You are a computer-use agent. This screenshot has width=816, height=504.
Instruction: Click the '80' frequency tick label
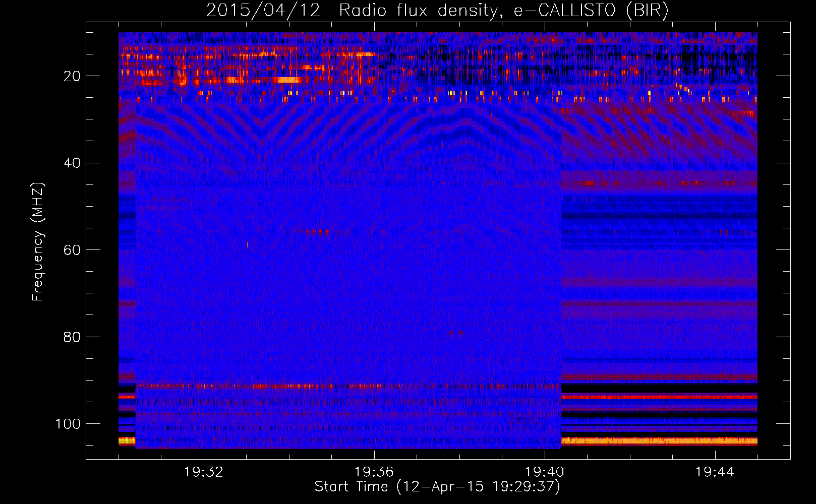click(x=72, y=337)
